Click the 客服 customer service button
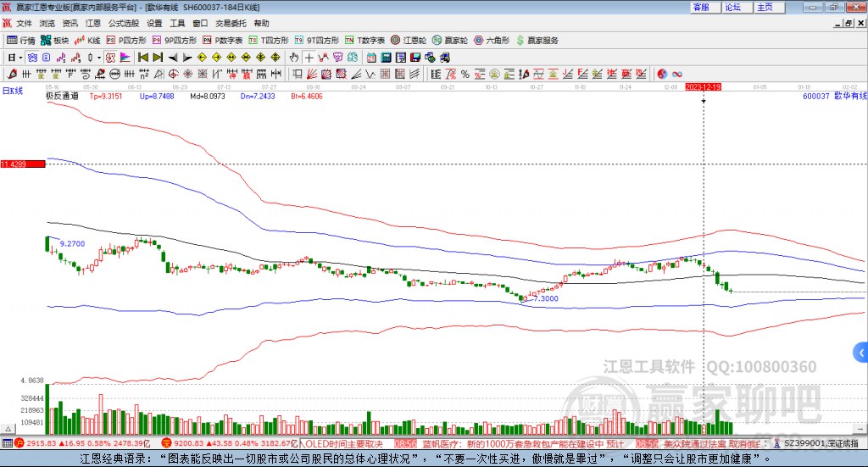Screen dimensions: 868x467 point(701,7)
